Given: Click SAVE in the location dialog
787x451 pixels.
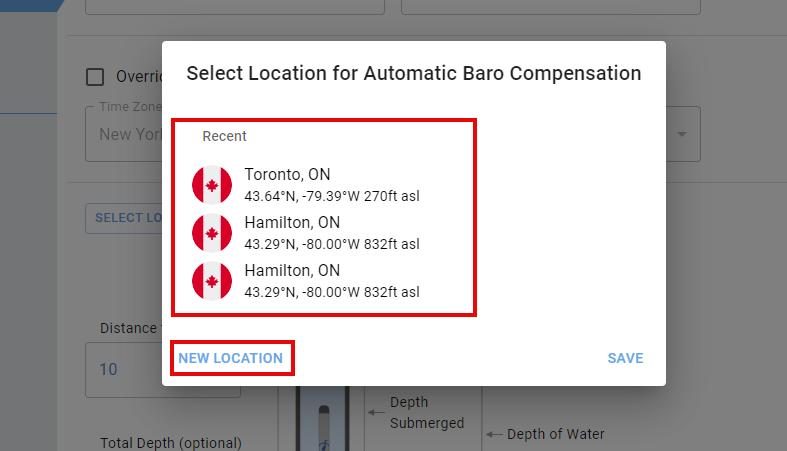Looking at the screenshot, I should [x=625, y=358].
